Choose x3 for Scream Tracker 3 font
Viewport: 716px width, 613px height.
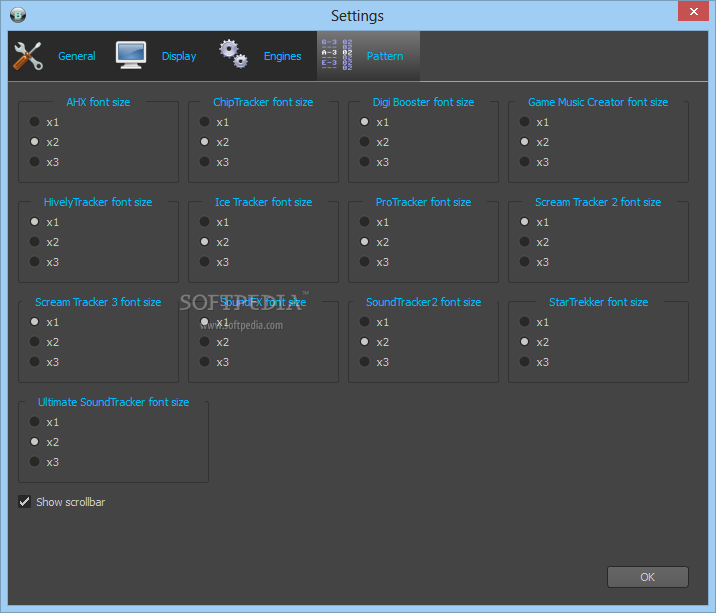(34, 362)
